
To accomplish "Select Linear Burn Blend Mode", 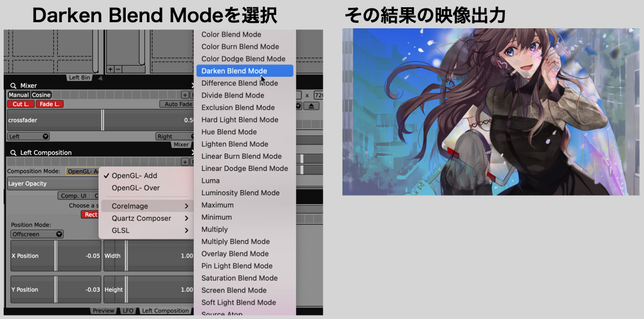I will (x=245, y=156).
